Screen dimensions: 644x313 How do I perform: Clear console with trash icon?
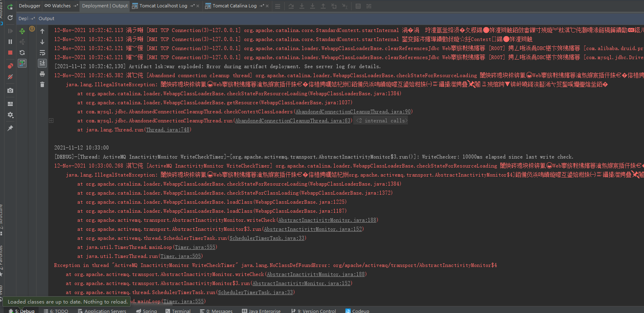(x=42, y=85)
